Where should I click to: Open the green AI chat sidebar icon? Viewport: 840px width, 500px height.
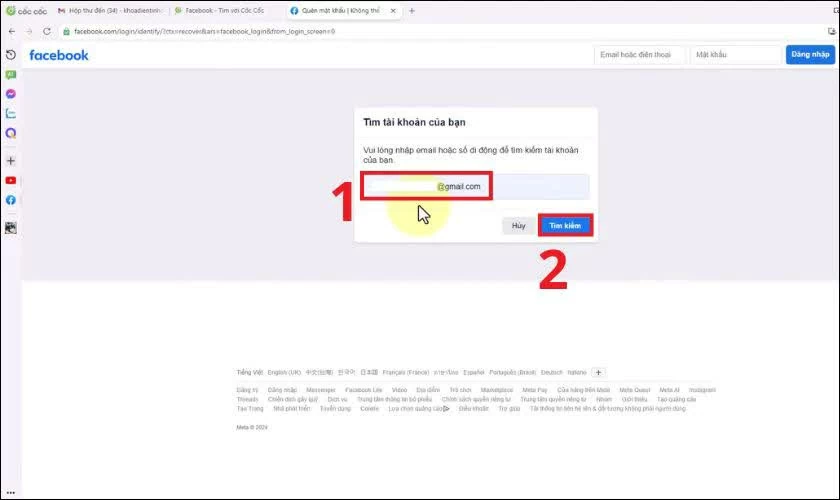tap(10, 74)
